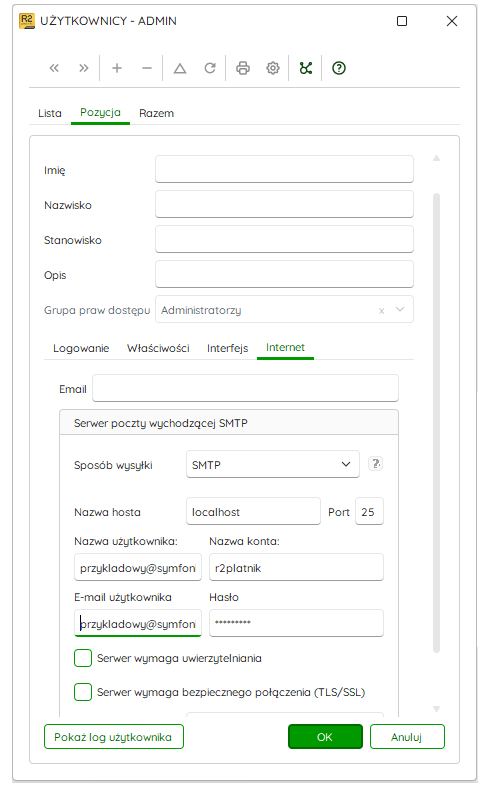
Task: Switch to the Lista tab
Action: click(x=50, y=113)
